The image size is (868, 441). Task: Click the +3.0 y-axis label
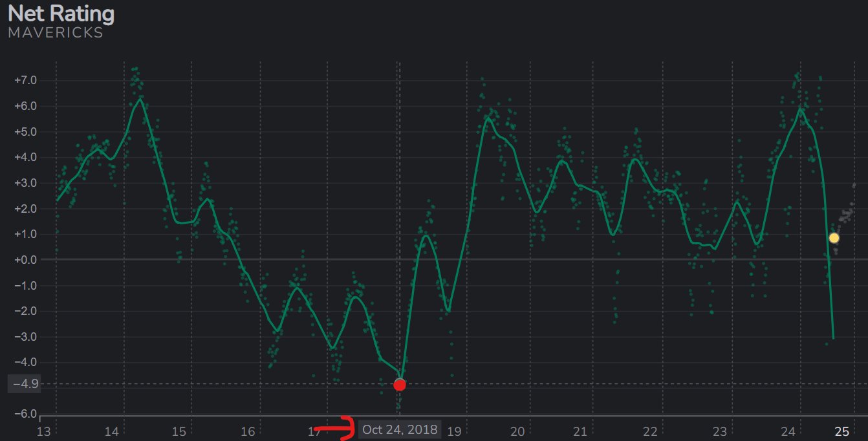[x=25, y=183]
